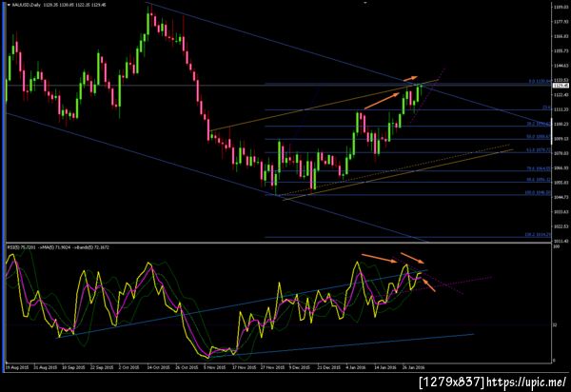Viewport: 571px width, 392px height.
Task: Click the 1089.13 price axis label
Action: point(561,139)
